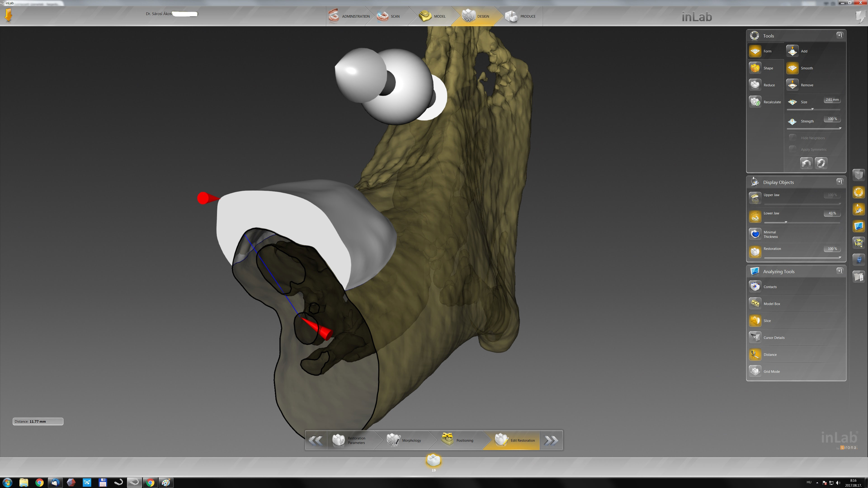Show hidden system tray icons
The width and height of the screenshot is (868, 488).
coord(817,483)
